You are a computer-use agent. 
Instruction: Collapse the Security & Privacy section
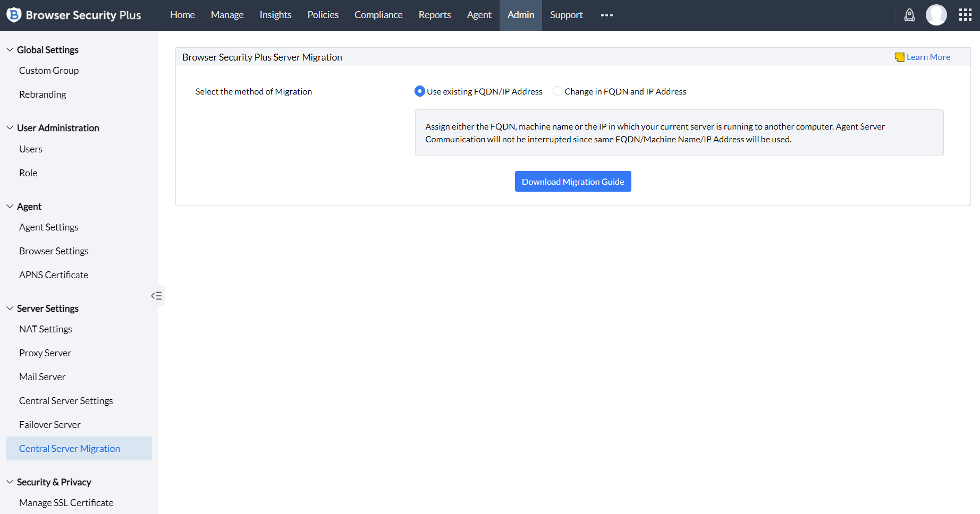click(x=10, y=482)
